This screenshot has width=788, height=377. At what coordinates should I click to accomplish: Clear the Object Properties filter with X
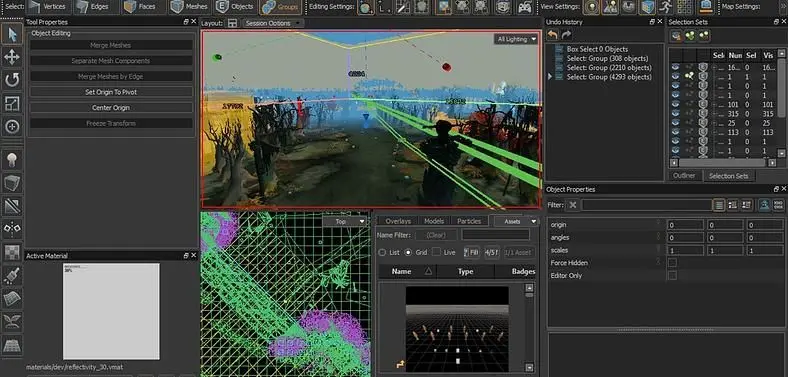click(572, 205)
